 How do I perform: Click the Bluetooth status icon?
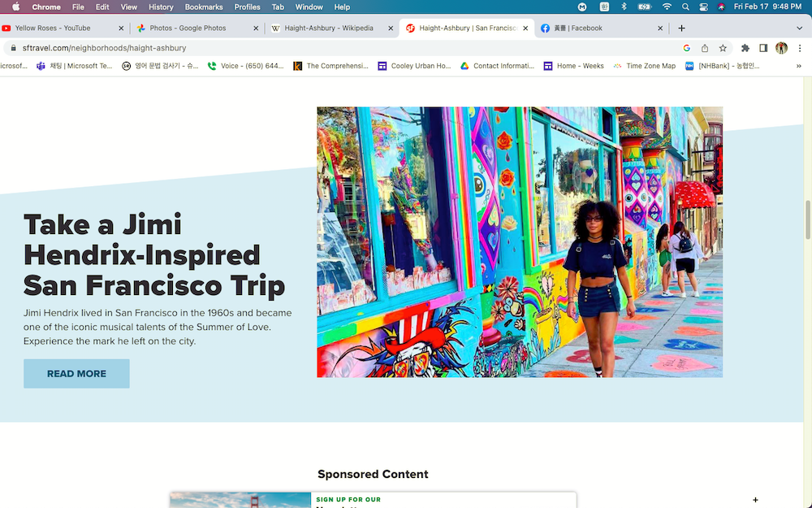[624, 7]
